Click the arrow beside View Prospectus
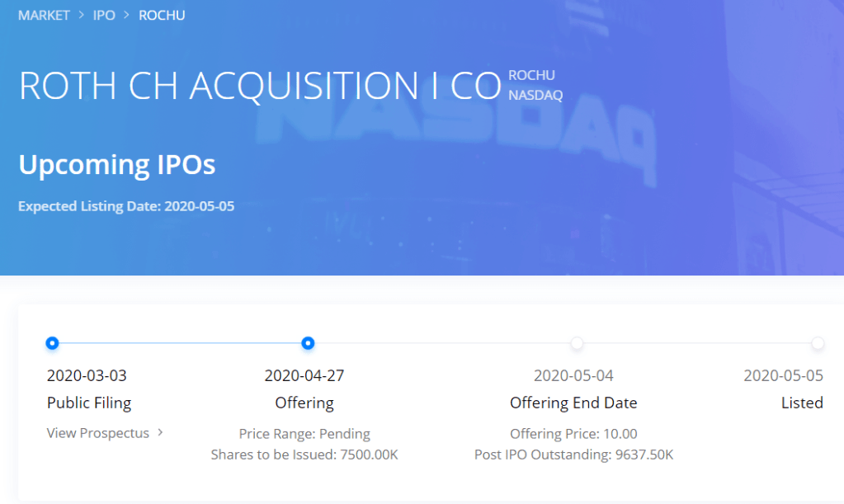 coord(160,432)
